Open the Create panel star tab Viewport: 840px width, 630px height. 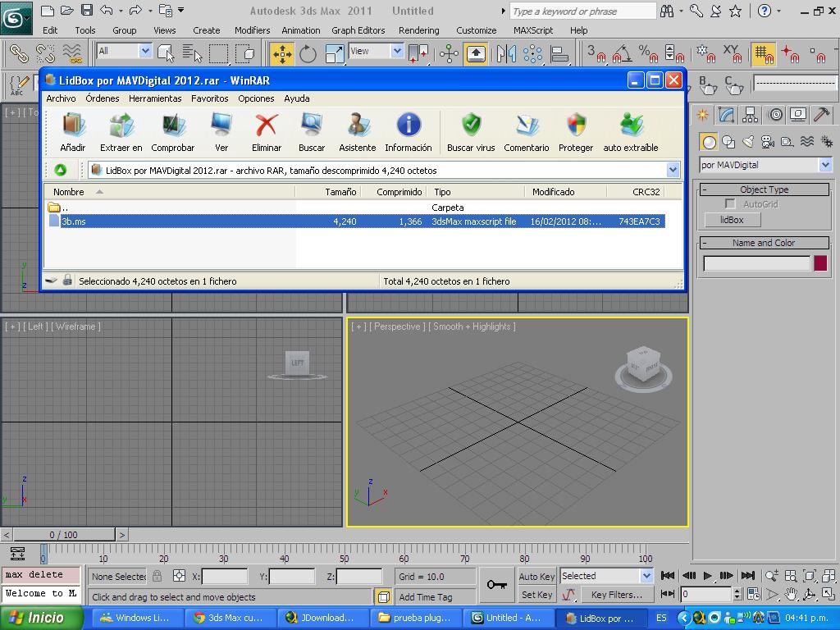click(x=702, y=115)
